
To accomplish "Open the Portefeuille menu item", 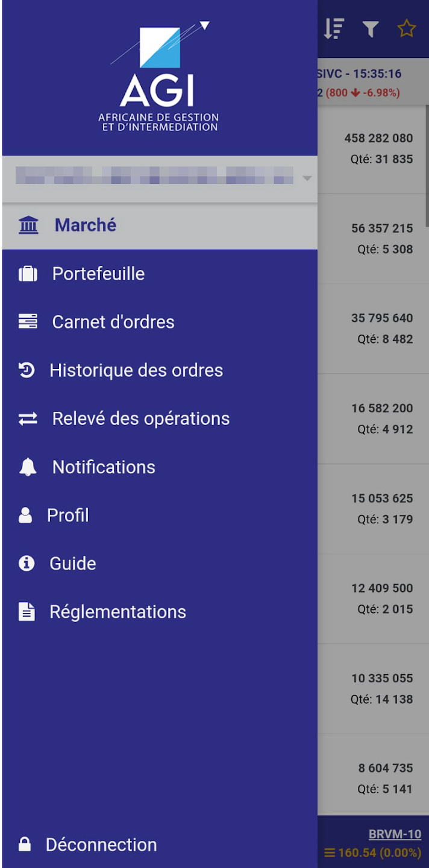I will pos(98,274).
